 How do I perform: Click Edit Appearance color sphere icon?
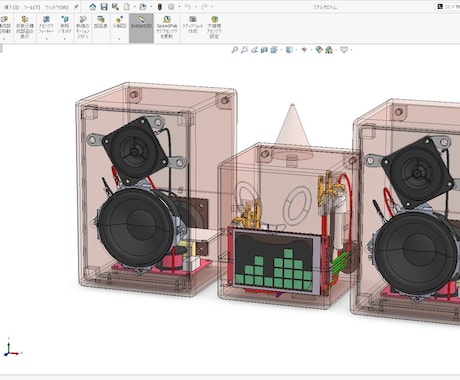point(319,50)
